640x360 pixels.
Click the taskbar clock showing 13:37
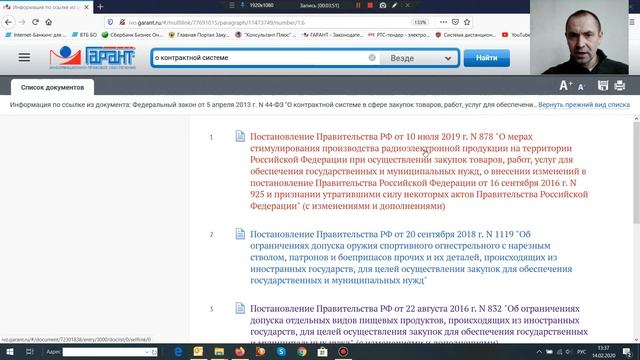click(x=604, y=351)
